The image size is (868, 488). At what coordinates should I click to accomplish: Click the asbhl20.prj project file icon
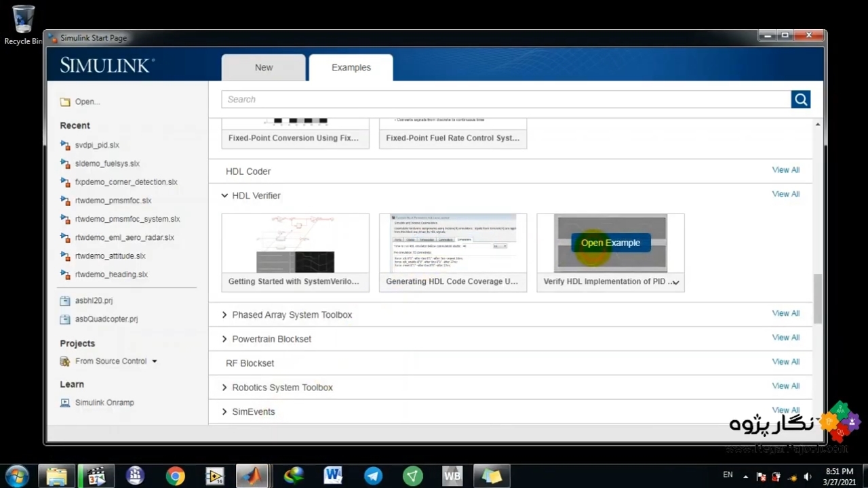click(65, 301)
